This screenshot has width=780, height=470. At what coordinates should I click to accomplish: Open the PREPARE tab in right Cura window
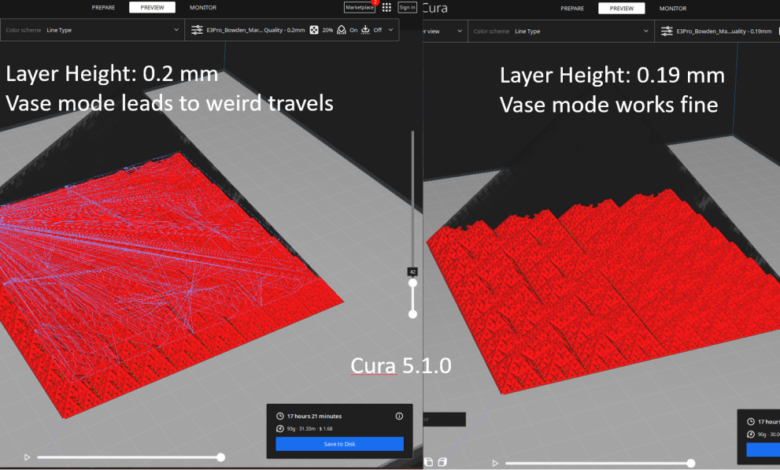[x=572, y=8]
